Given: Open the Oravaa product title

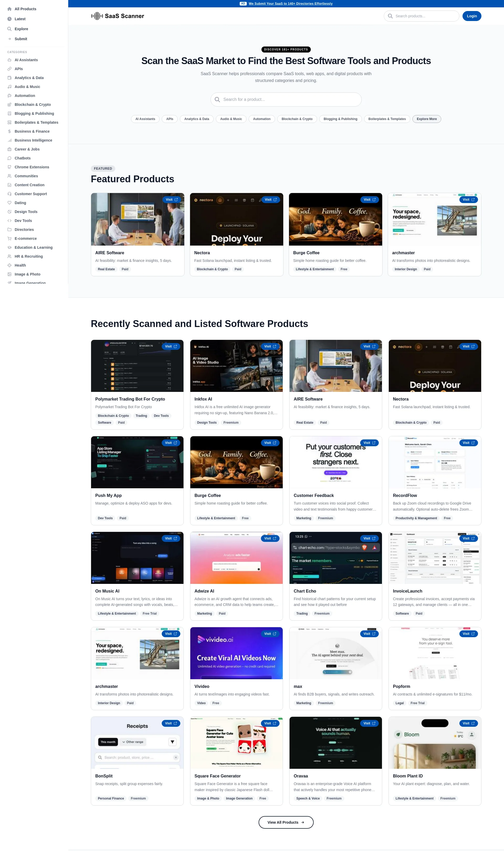Looking at the screenshot, I should click(301, 776).
